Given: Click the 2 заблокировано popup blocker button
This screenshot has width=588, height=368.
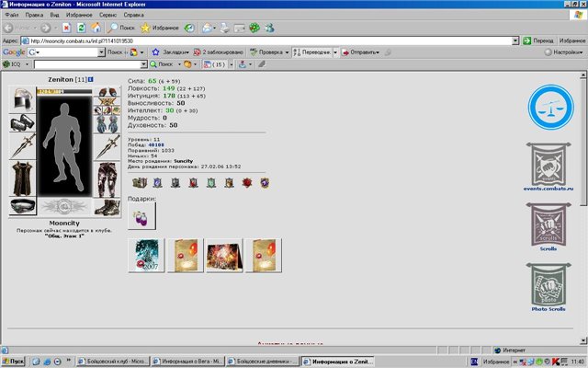Looking at the screenshot, I should click(219, 52).
